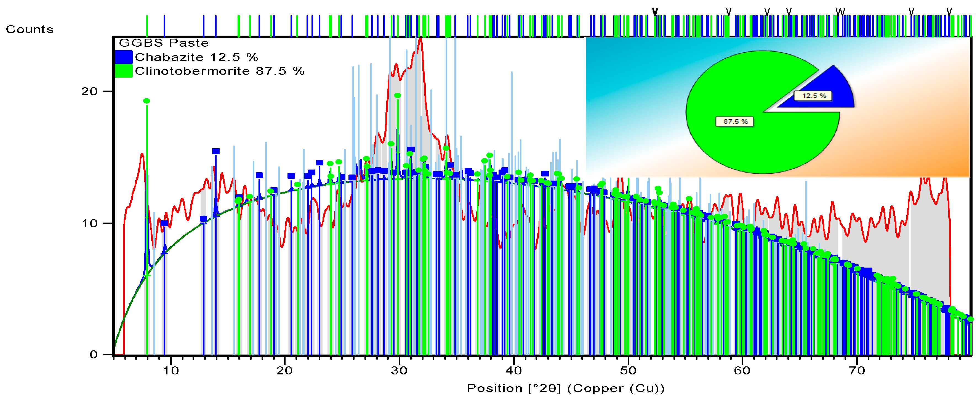The image size is (980, 399).
Task: Click the double 'W' peak marker above the plot
Action: tap(840, 12)
